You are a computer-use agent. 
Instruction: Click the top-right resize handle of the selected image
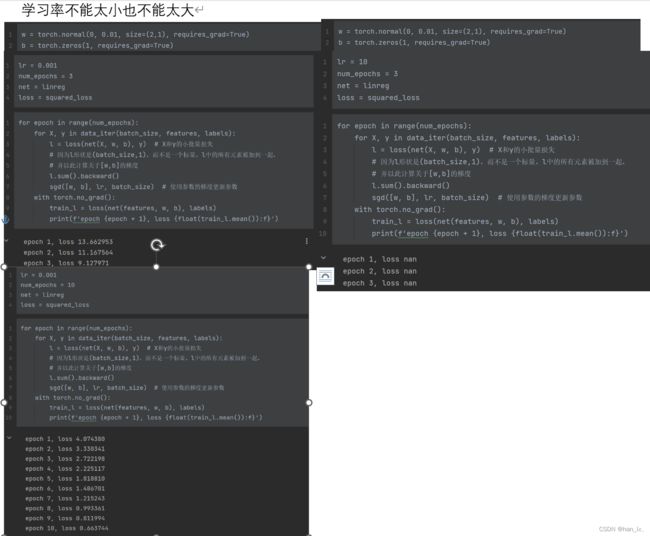coord(309,267)
